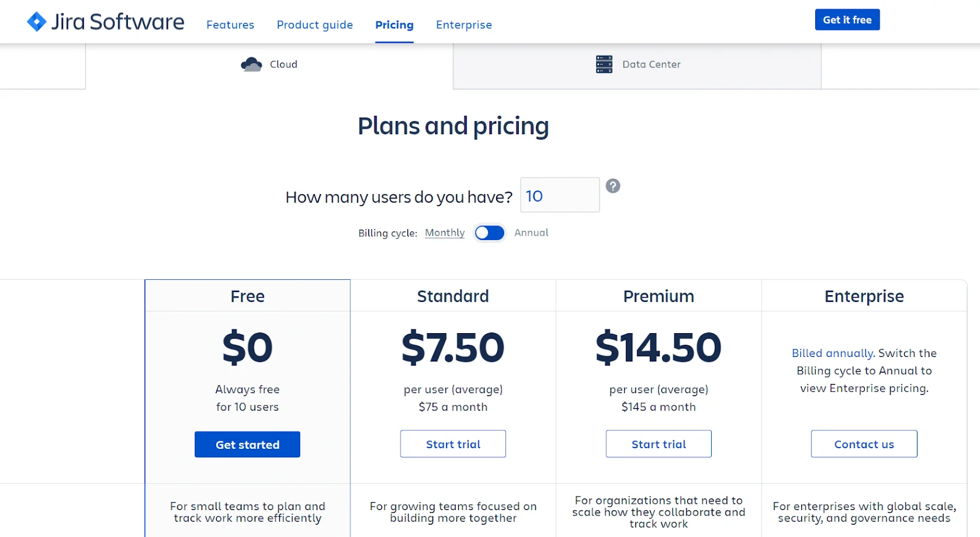Go to the Pricing tab
Viewport: 980px width, 537px height.
(x=394, y=24)
